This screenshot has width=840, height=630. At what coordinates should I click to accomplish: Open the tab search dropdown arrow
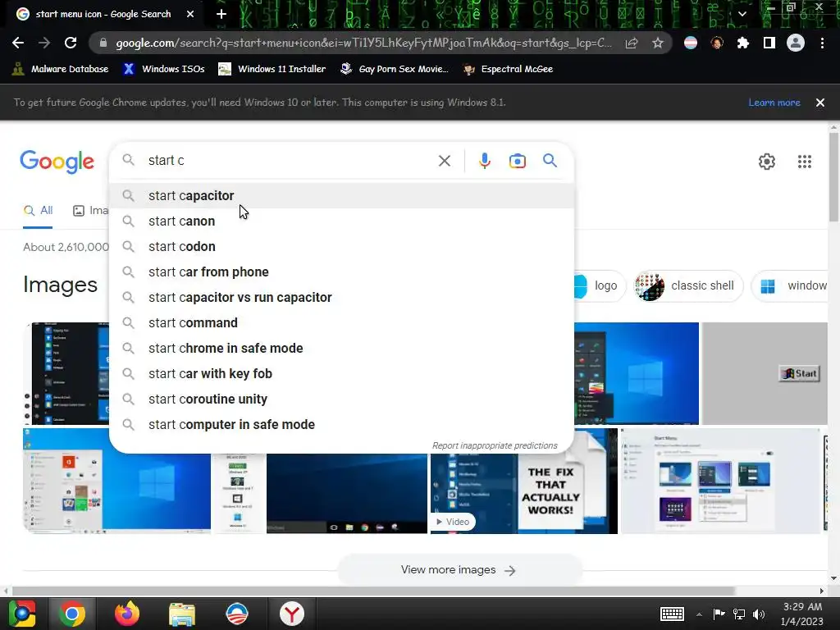(x=742, y=14)
